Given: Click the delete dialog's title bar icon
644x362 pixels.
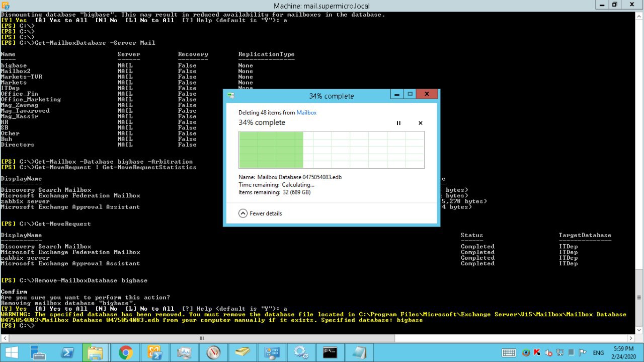Looking at the screenshot, I should [231, 96].
